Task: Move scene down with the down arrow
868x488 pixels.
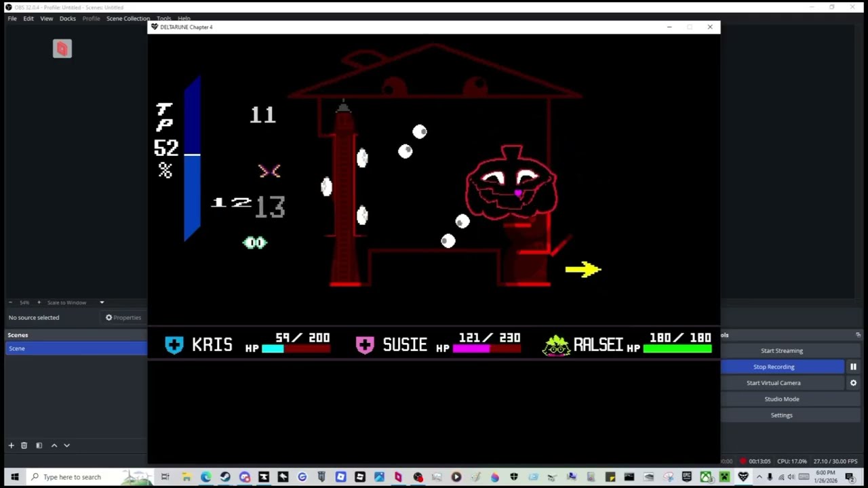Action: 66,445
